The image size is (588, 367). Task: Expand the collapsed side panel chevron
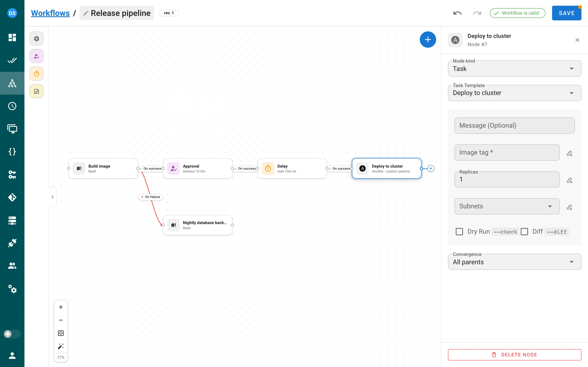[52, 197]
